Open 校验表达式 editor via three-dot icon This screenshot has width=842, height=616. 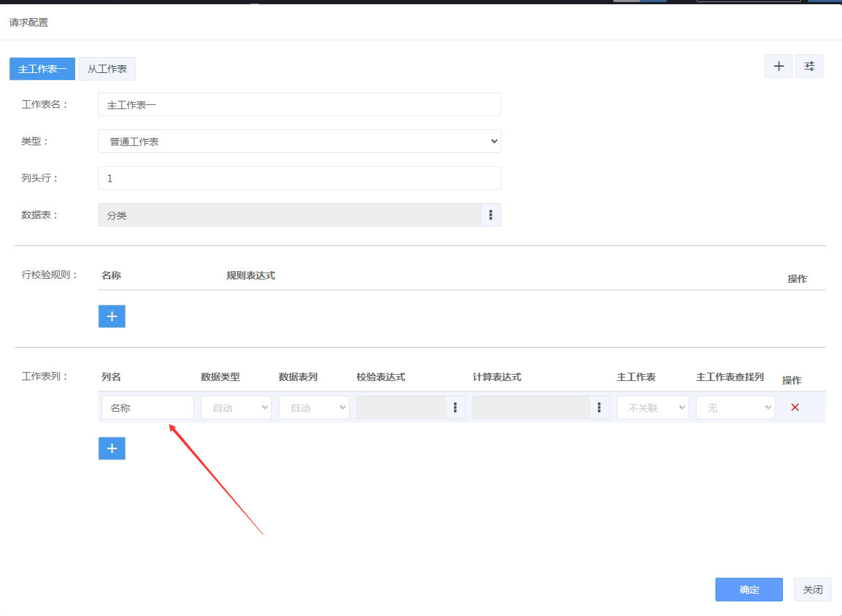coord(455,407)
